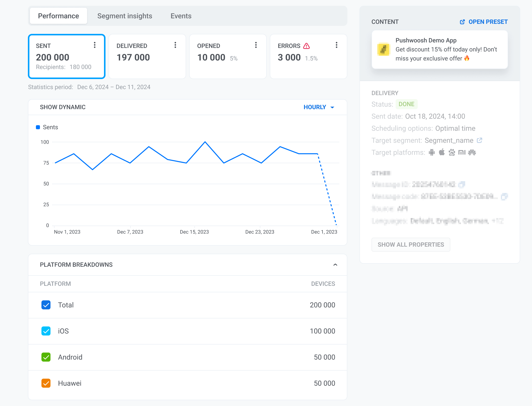The image size is (532, 406).
Task: Click the SHOW ALL PROPERTIES button
Action: pyautogui.click(x=411, y=244)
